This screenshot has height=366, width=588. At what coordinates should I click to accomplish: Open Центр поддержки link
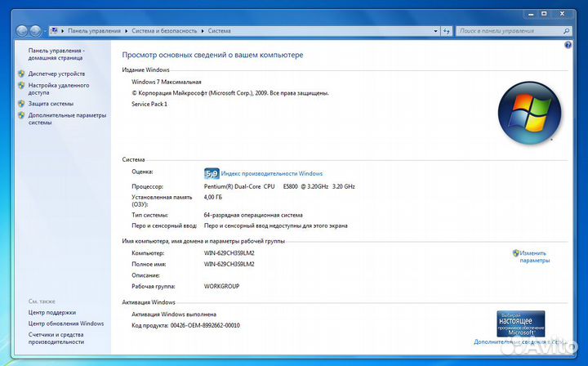coord(52,312)
